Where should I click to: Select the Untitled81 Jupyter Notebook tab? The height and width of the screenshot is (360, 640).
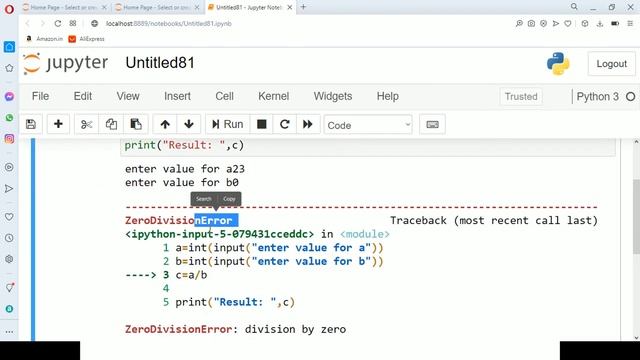pyautogui.click(x=249, y=7)
